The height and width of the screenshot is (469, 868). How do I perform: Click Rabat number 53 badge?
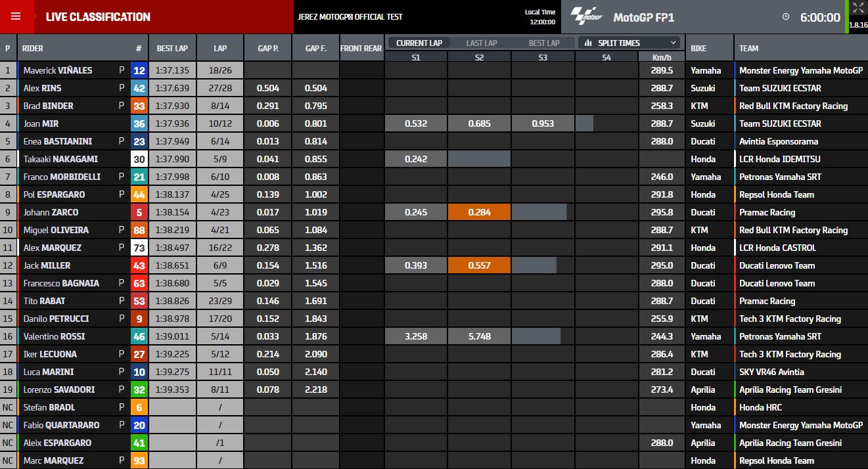[139, 301]
